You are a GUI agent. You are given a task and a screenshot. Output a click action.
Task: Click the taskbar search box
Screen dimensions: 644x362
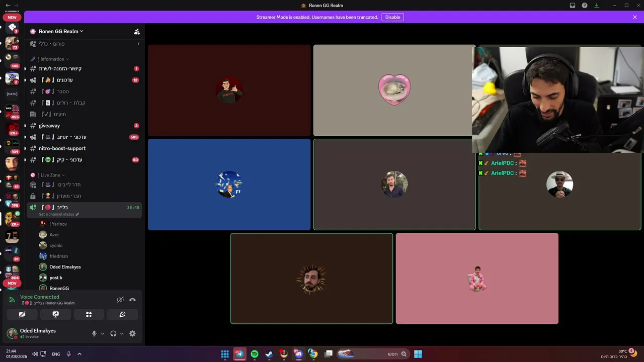(373, 354)
